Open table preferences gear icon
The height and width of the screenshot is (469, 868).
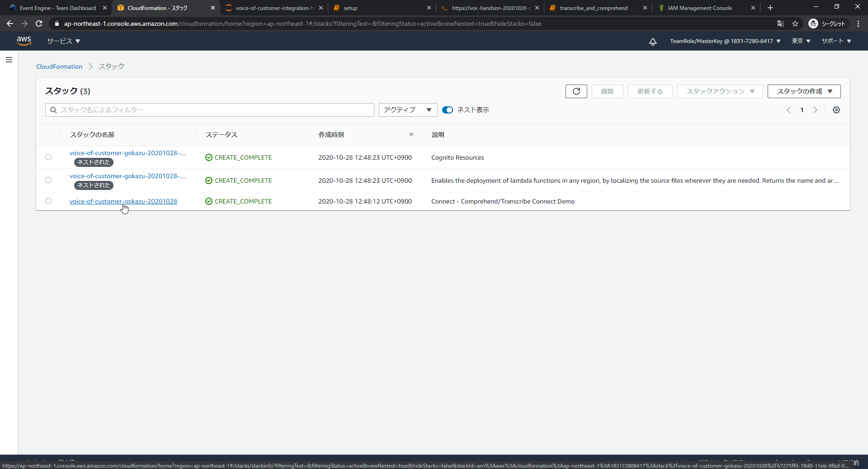coord(836,110)
